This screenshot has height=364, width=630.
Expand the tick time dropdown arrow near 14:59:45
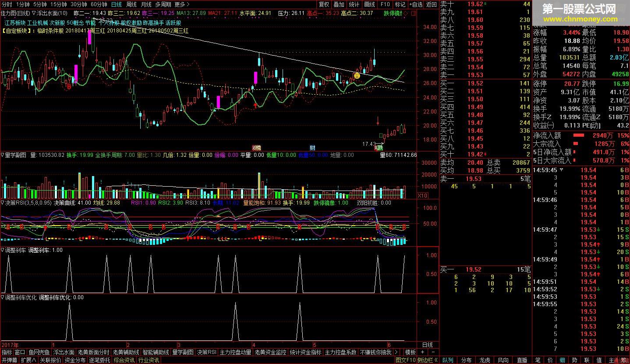(561, 170)
